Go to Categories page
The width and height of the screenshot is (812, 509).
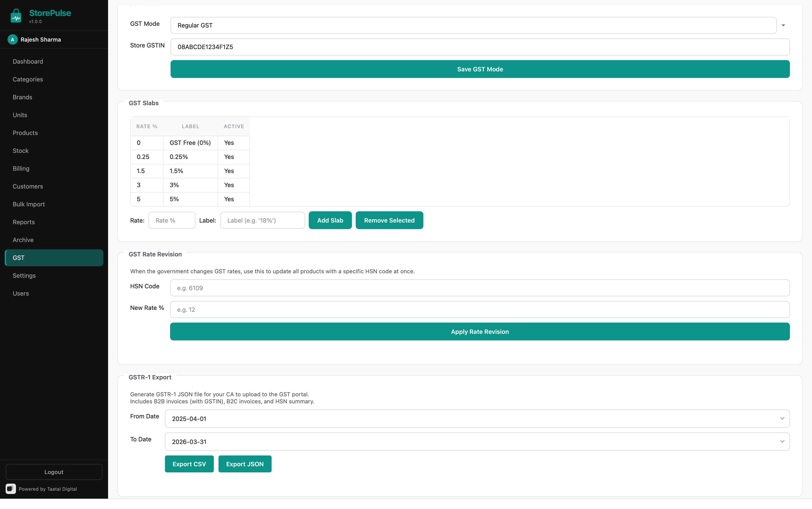point(54,79)
